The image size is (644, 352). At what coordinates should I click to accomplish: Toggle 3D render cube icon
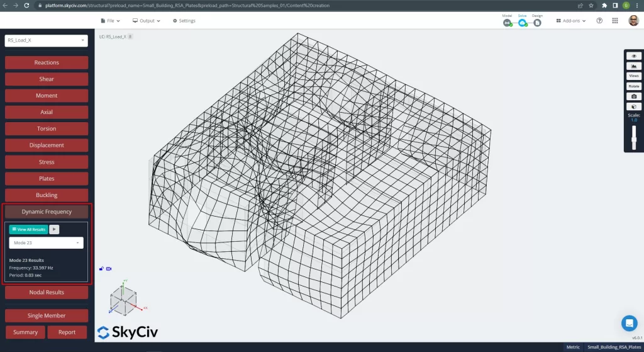[x=634, y=106]
